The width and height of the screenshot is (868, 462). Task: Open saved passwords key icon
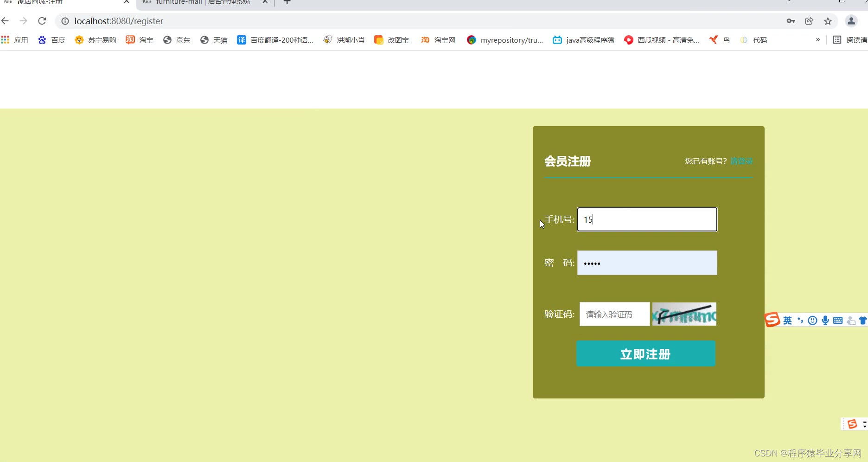click(x=791, y=21)
